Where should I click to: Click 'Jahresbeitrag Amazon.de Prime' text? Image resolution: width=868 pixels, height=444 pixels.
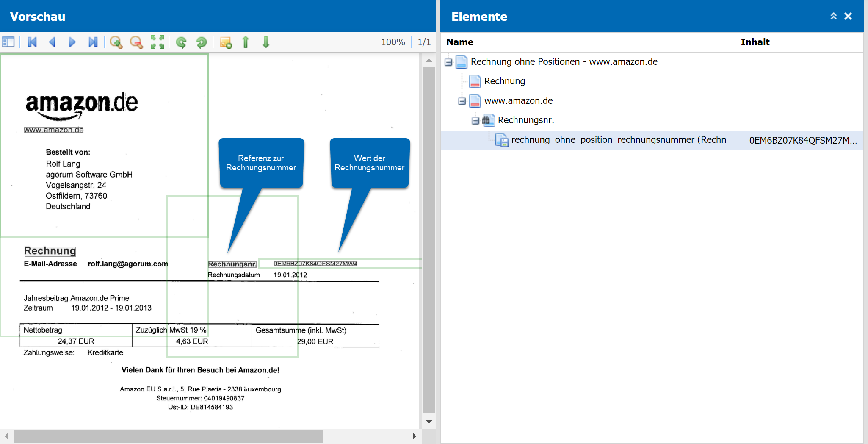(x=76, y=298)
